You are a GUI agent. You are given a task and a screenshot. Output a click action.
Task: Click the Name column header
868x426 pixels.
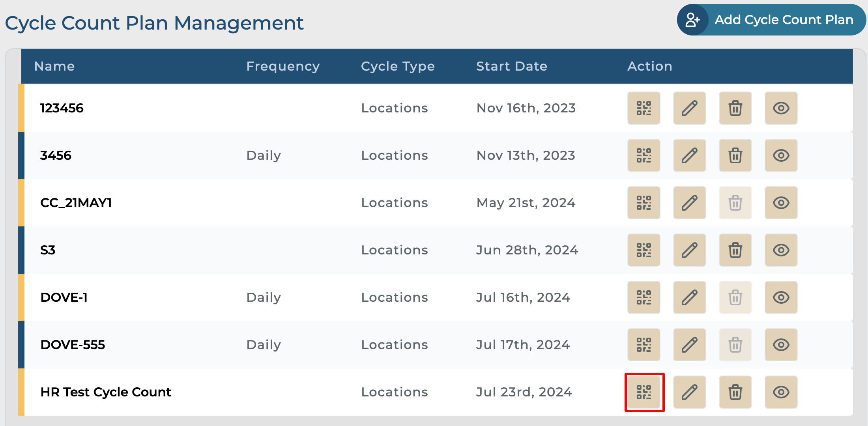(54, 66)
